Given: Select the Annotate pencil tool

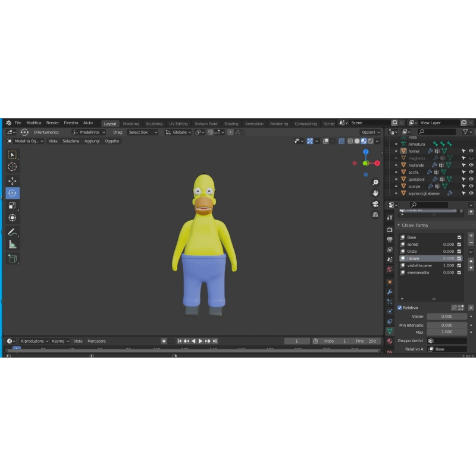Looking at the screenshot, I should click(x=12, y=232).
